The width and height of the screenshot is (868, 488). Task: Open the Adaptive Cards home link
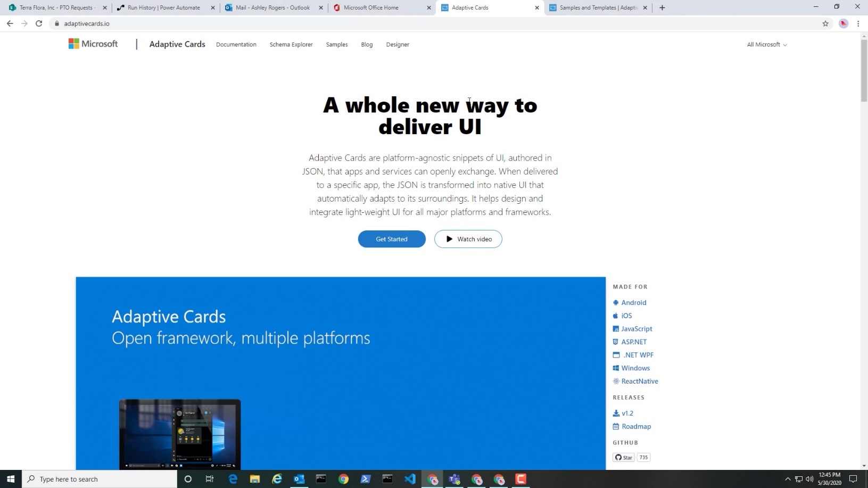pos(177,44)
